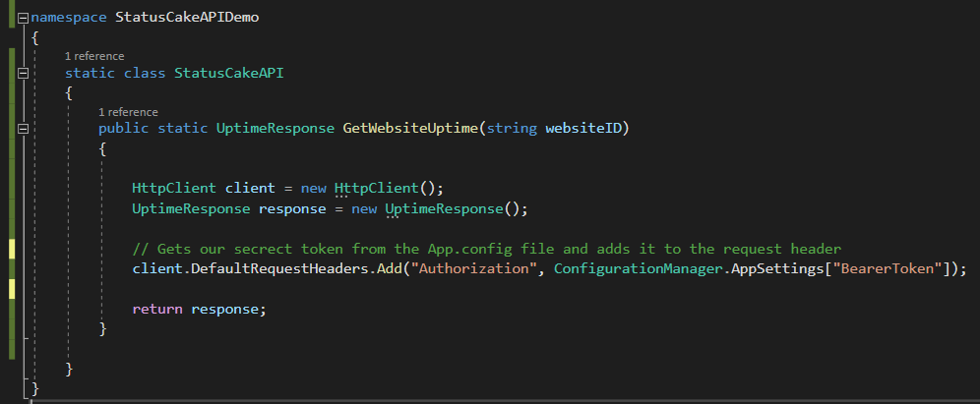980x404 pixels.
Task: Click the 'class' keyword
Action: (x=145, y=73)
